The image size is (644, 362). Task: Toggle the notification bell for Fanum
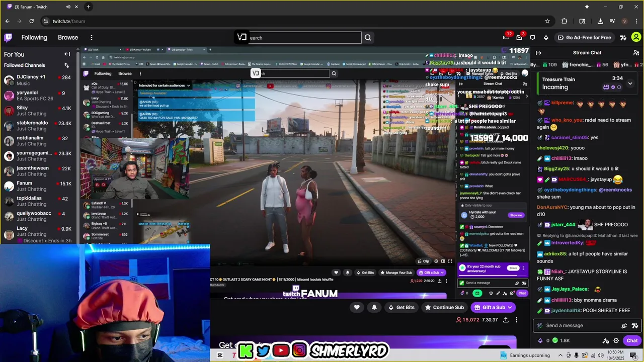point(374,307)
